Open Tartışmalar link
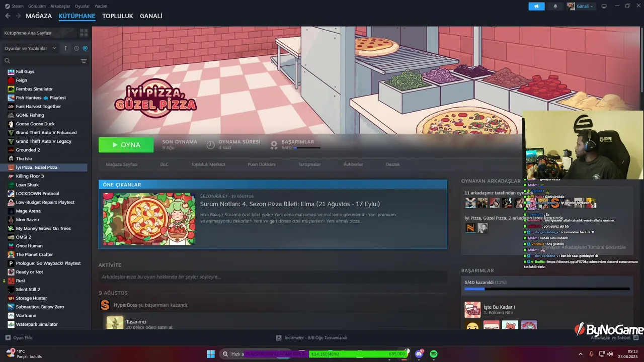Image resolution: width=644 pixels, height=362 pixels. pyautogui.click(x=309, y=164)
